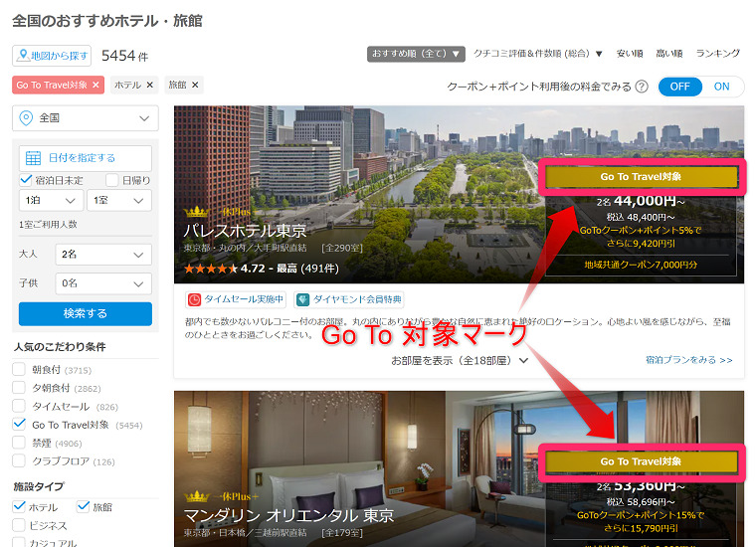Open the 1泊 nights dropdown
Screen dimensions: 756x547
click(x=51, y=201)
